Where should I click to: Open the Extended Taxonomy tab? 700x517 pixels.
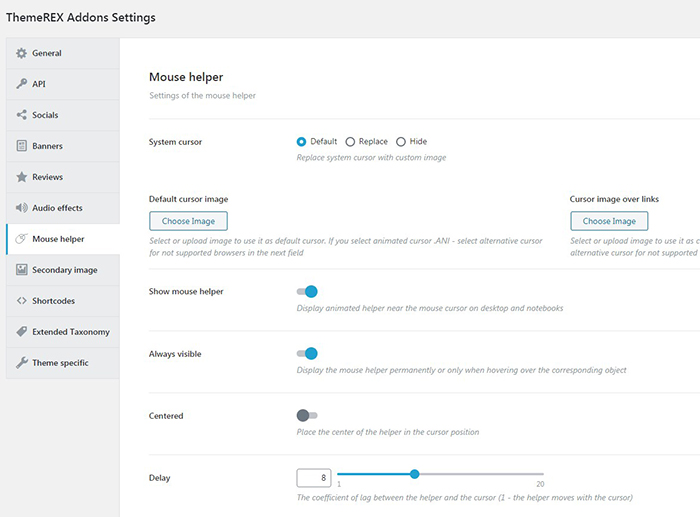(x=63, y=332)
